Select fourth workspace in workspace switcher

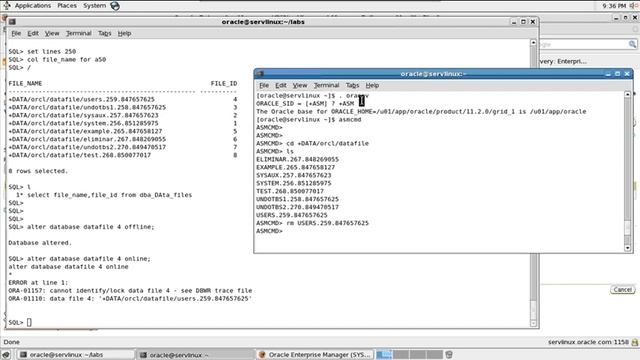click(x=435, y=355)
